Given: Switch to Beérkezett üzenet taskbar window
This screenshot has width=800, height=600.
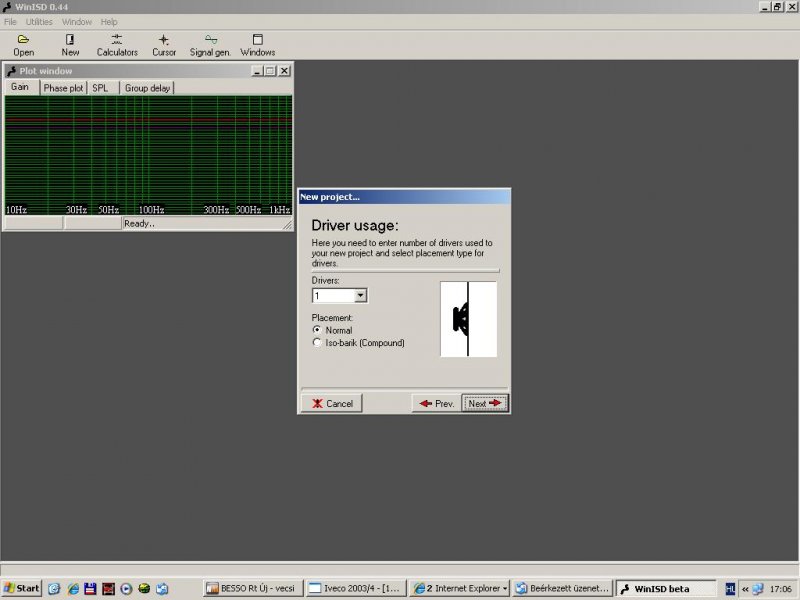Looking at the screenshot, I should (x=563, y=588).
